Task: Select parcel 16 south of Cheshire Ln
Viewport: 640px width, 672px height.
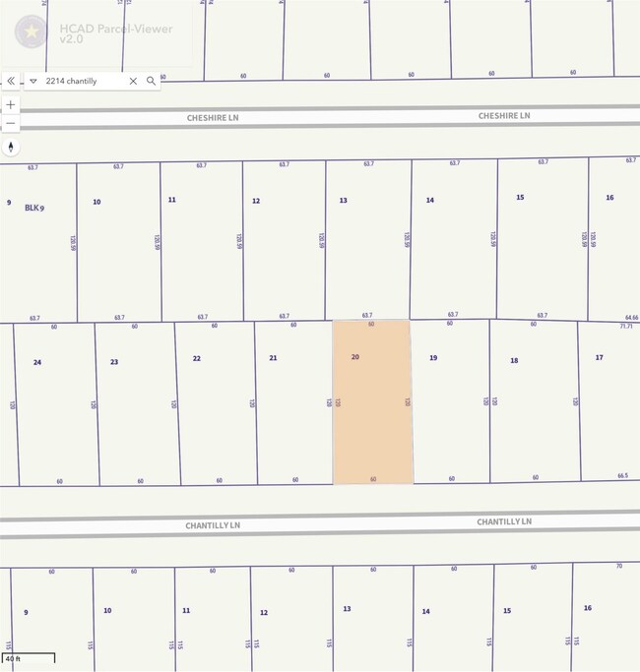Action: [x=614, y=241]
